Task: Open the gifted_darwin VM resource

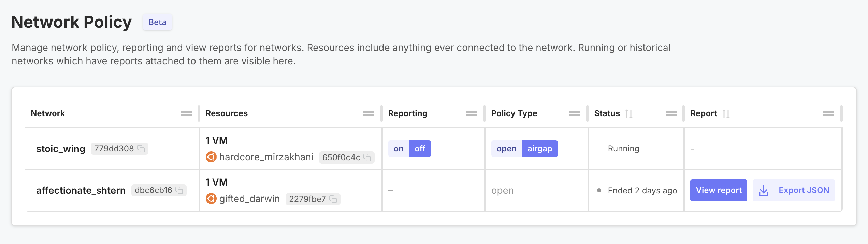Action: click(249, 199)
